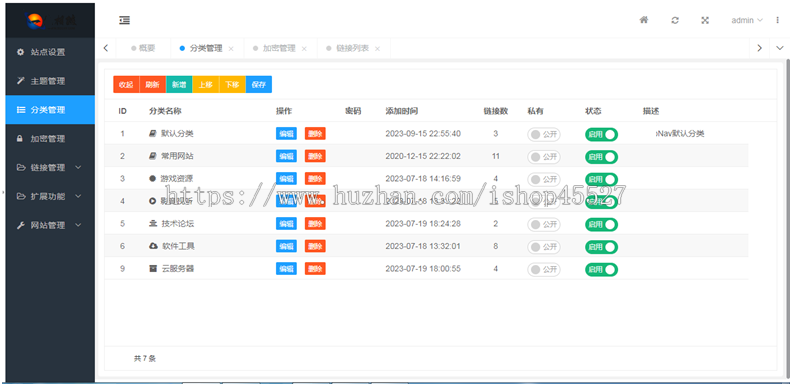Select the 2023-09-15 22:55:40 timestamp cell
Screen dimensions: 792x386
pyautogui.click(x=423, y=134)
